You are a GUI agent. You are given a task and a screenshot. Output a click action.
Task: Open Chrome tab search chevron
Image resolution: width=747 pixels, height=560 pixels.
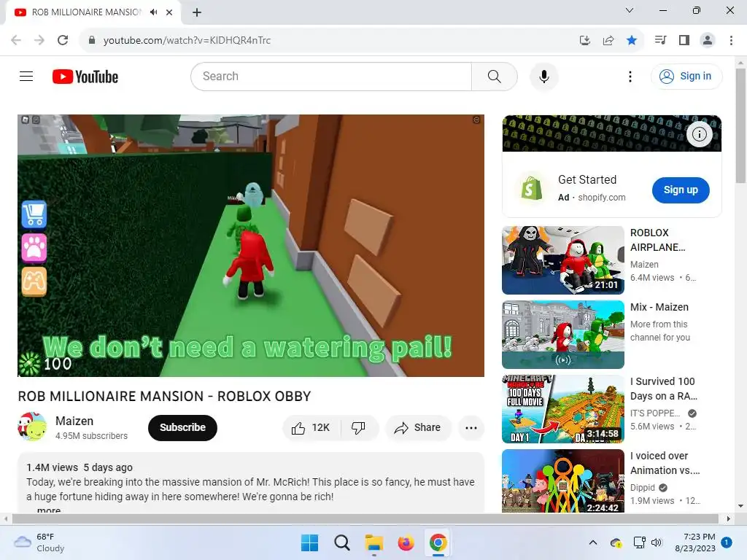pyautogui.click(x=630, y=10)
